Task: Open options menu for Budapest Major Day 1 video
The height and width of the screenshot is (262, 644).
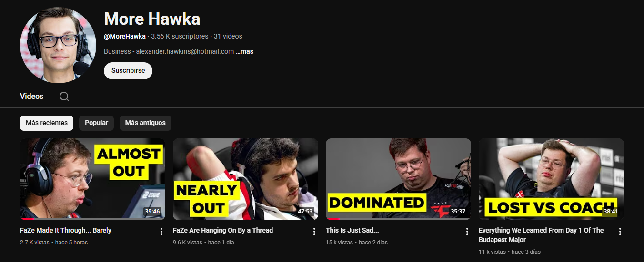Action: pyautogui.click(x=620, y=232)
